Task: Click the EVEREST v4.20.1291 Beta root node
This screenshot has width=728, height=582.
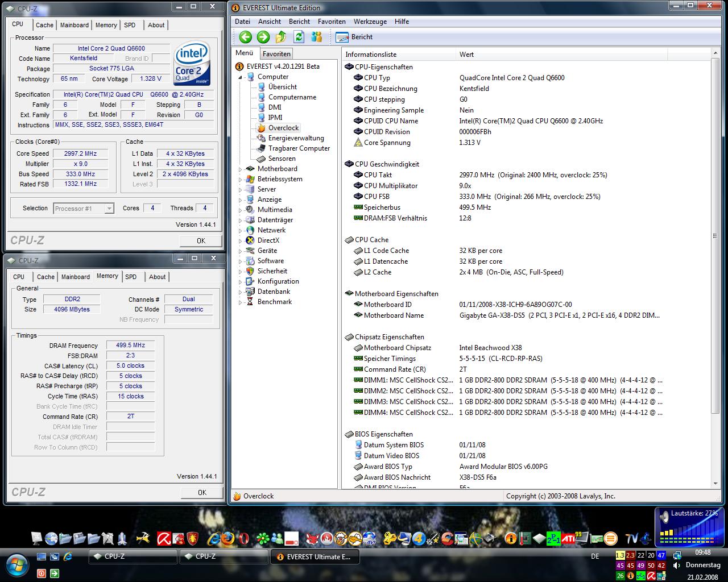Action: (x=278, y=66)
